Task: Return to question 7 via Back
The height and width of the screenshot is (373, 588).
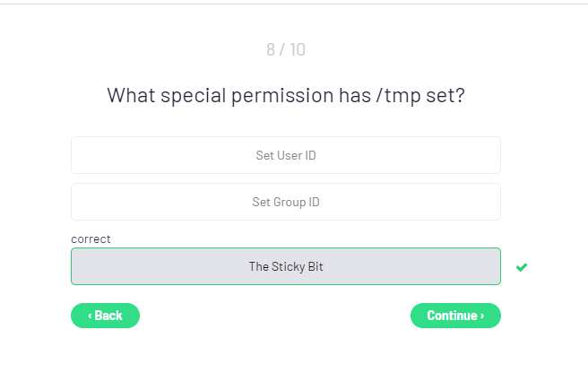Action: [105, 316]
